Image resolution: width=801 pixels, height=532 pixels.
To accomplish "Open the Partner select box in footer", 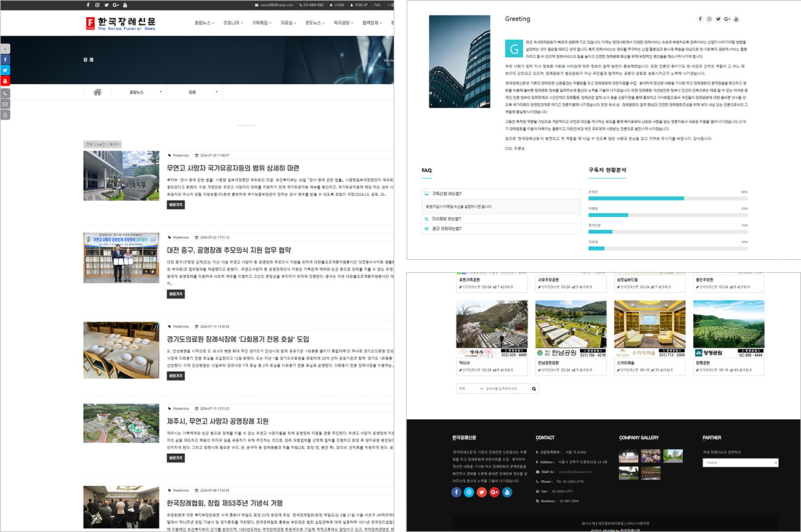I will 741,462.
